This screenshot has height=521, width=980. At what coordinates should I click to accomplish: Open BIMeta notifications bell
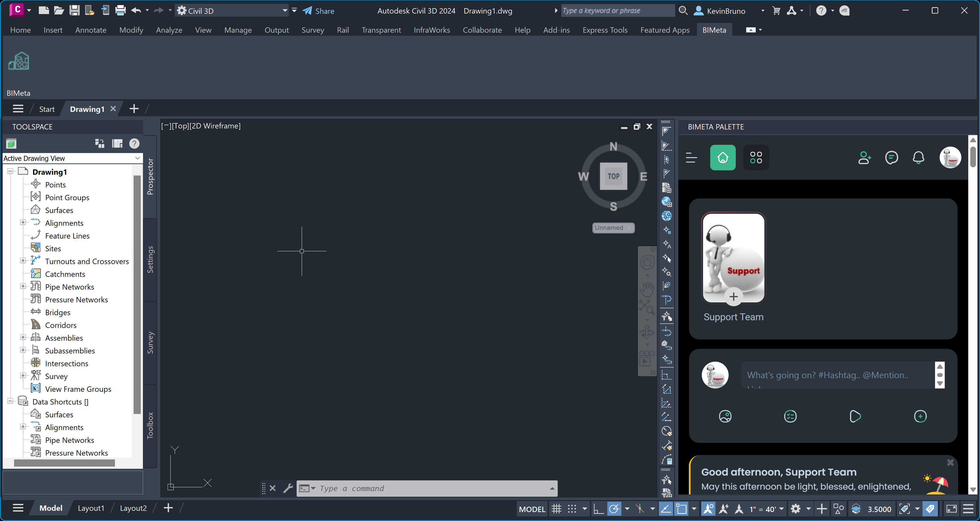pyautogui.click(x=918, y=157)
